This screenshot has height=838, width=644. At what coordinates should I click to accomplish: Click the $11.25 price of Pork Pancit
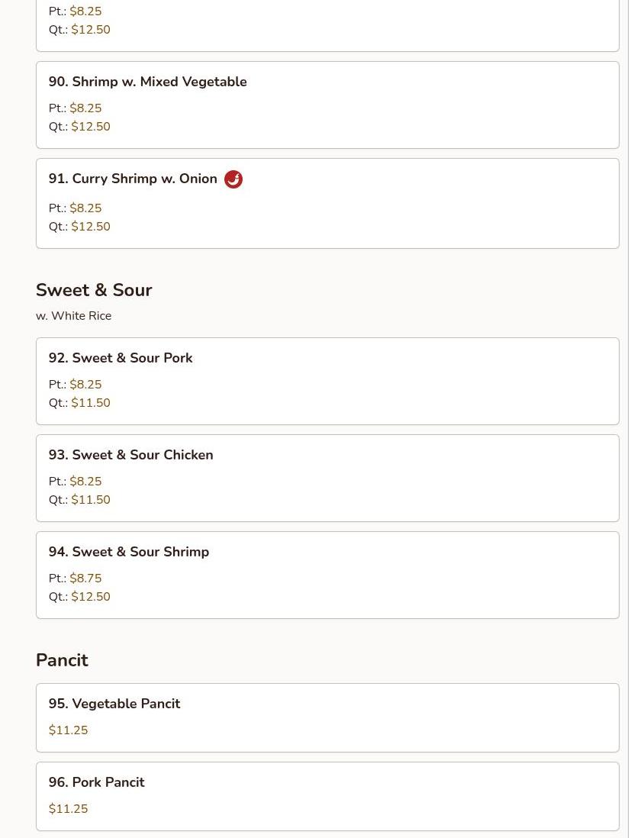coord(69,808)
